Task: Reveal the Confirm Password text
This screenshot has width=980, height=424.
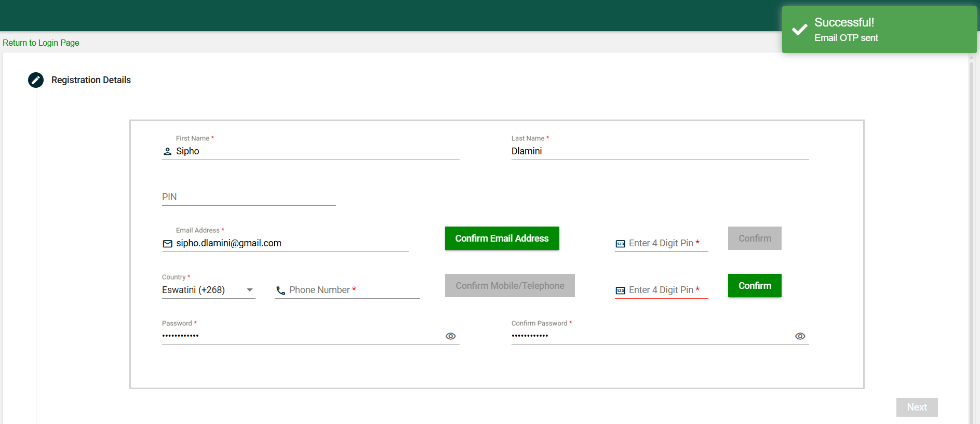Action: (x=800, y=336)
